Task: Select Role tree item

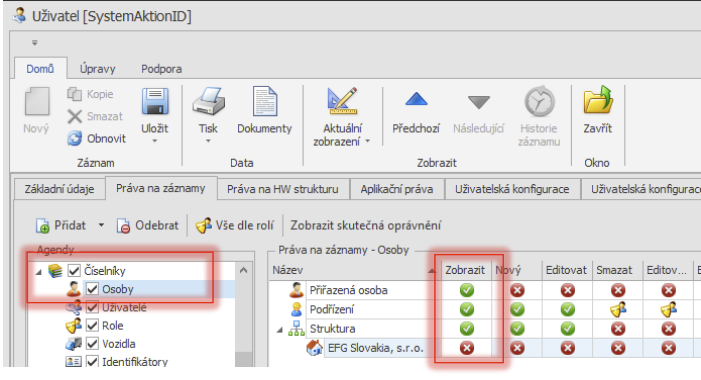Action: tap(113, 325)
